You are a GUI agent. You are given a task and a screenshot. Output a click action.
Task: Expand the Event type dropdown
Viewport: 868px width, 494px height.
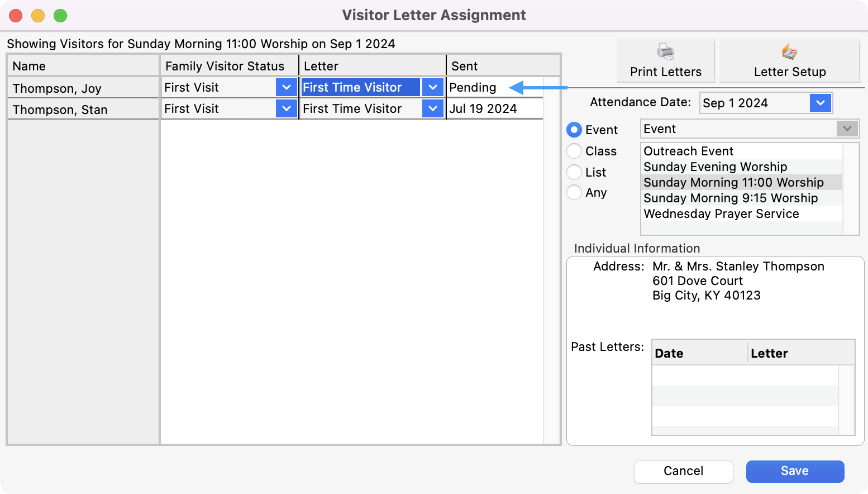(847, 129)
